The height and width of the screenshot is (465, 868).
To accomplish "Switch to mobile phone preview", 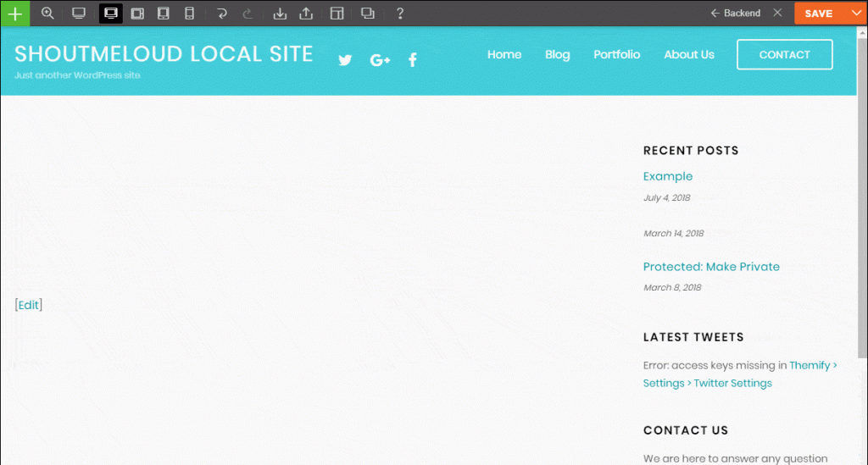I will click(189, 14).
